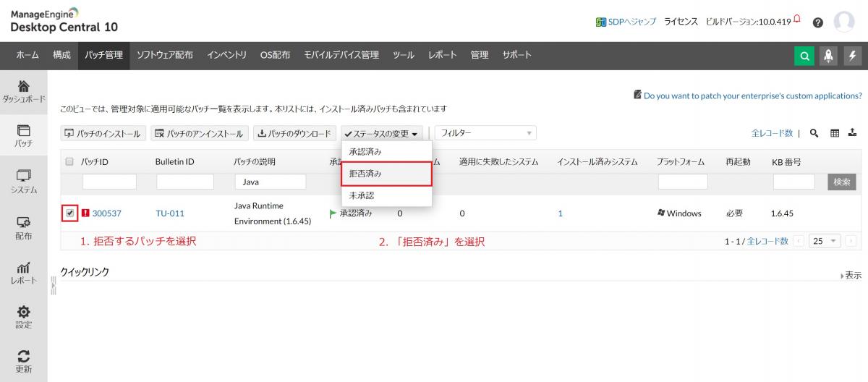Viewport: 868px width, 382px height.
Task: Focus the Bulletin ID filter field
Action: point(184,182)
